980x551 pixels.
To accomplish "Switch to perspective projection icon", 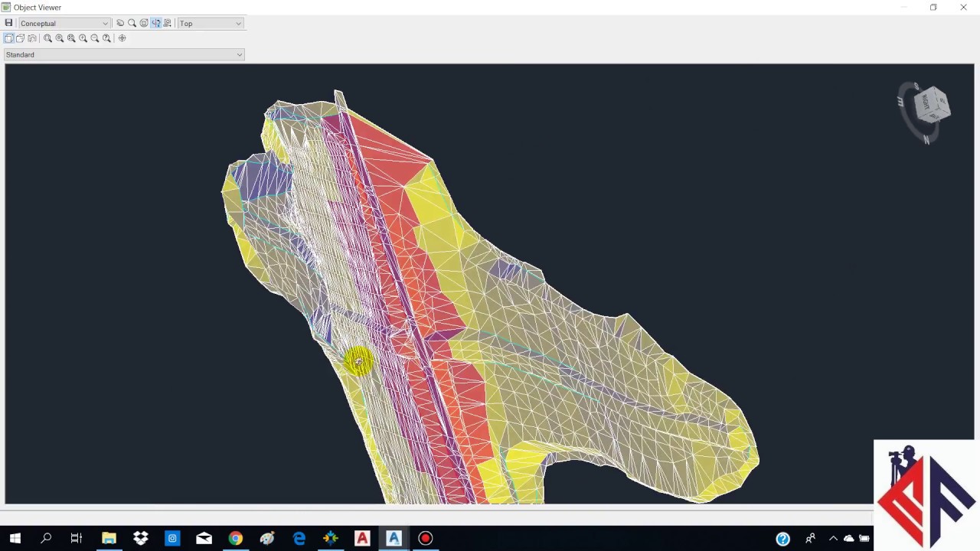I will [21, 38].
